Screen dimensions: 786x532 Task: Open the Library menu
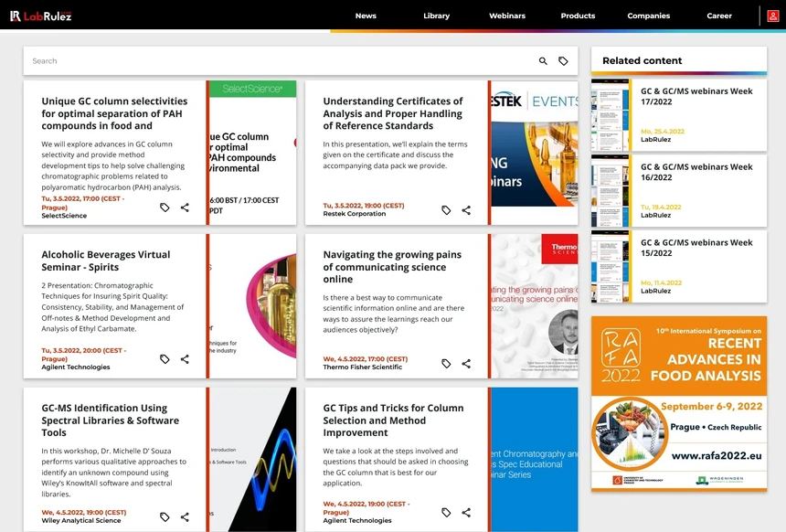pyautogui.click(x=436, y=16)
